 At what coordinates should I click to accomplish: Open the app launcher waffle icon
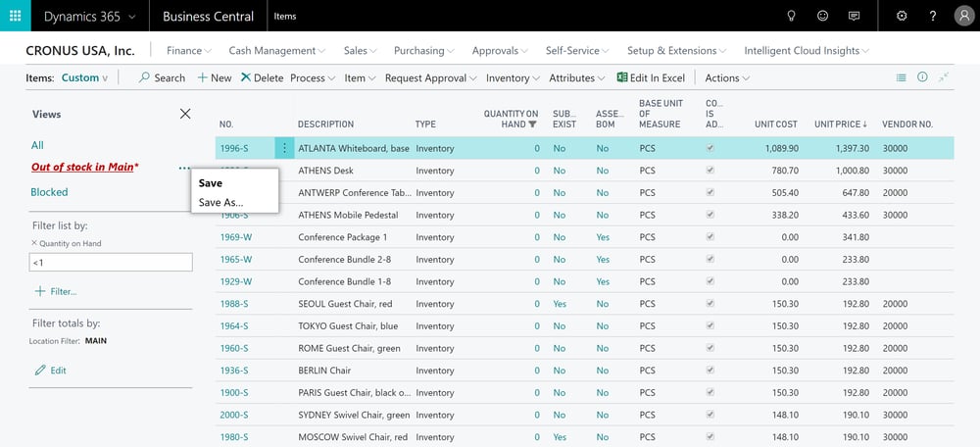15,16
